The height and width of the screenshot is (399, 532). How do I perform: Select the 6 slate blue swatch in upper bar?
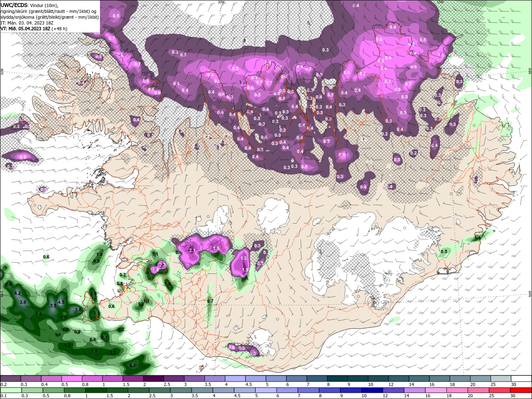297,379
